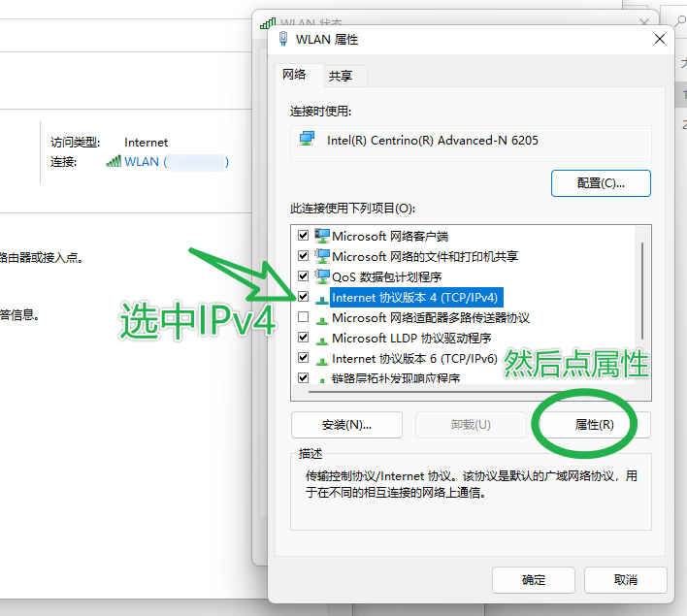Dismiss the dialog with 取消
This screenshot has width=687, height=616.
point(625,580)
